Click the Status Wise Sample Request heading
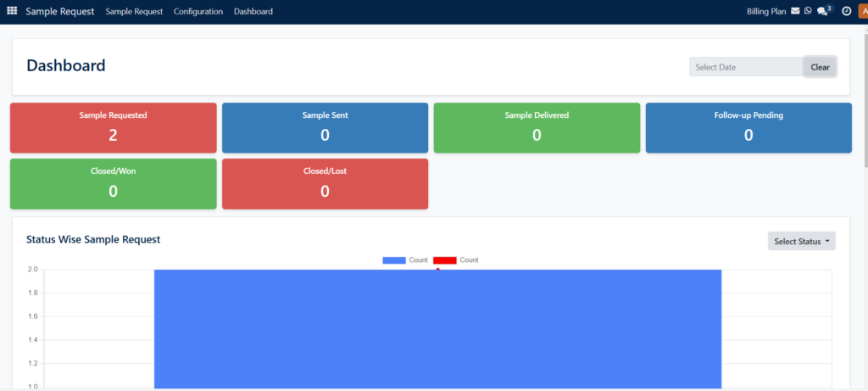This screenshot has width=868, height=391. (x=93, y=240)
